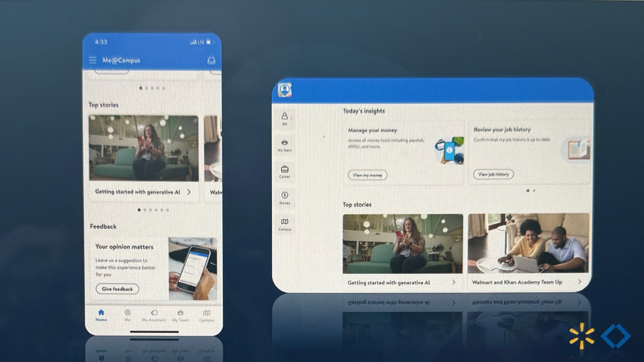Open the Khan Academy story thumbnail image
Viewport: 644px width, 362px height.
coord(528,243)
